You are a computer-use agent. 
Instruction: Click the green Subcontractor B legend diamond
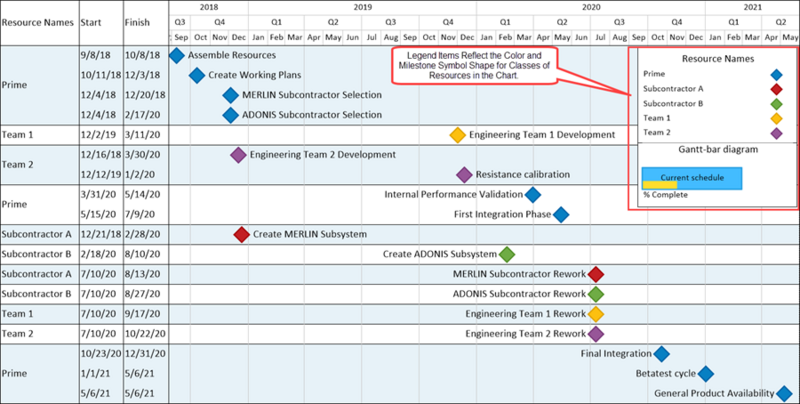coord(777,104)
